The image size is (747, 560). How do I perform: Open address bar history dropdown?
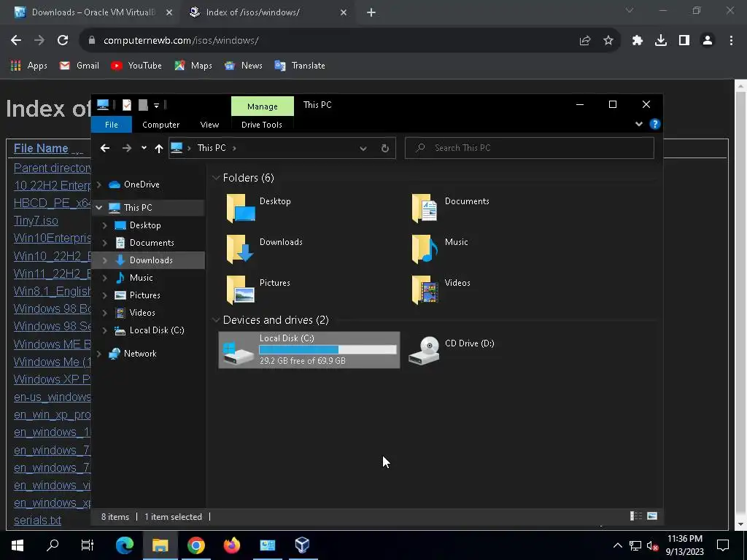[363, 148]
